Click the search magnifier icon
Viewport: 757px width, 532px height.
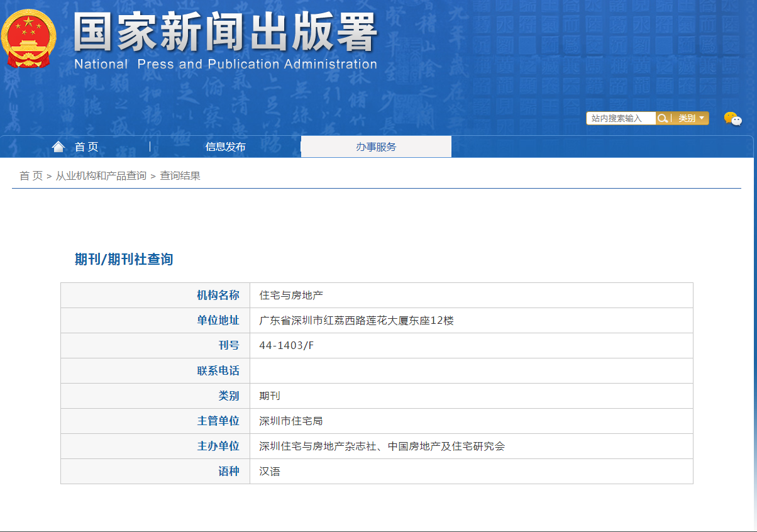663,118
